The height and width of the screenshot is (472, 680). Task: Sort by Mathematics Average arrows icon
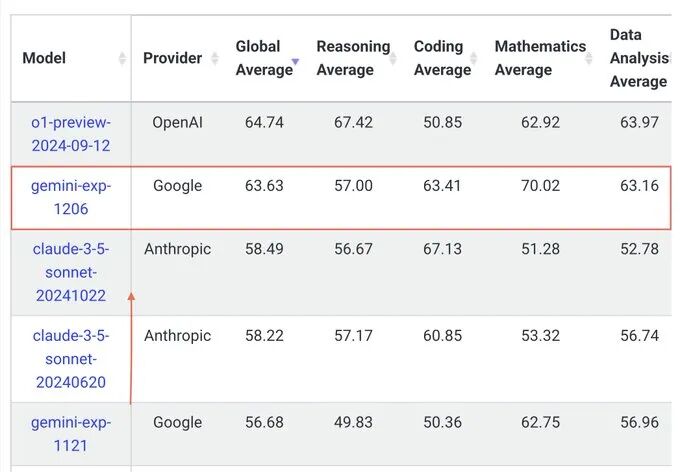588,58
